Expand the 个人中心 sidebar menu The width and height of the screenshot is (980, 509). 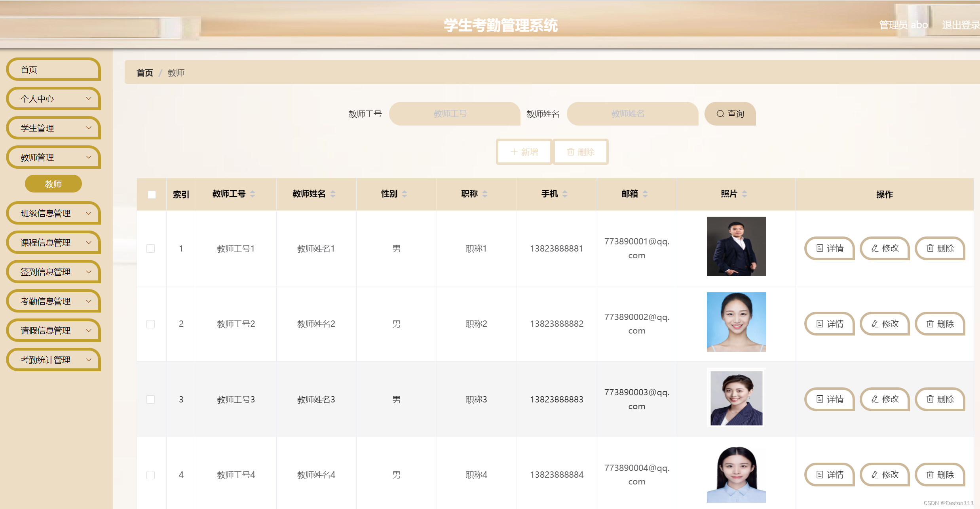point(53,99)
